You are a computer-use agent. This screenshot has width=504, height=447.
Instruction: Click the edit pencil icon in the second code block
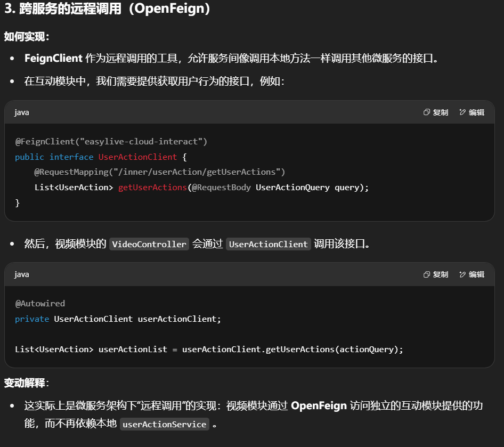click(x=462, y=274)
